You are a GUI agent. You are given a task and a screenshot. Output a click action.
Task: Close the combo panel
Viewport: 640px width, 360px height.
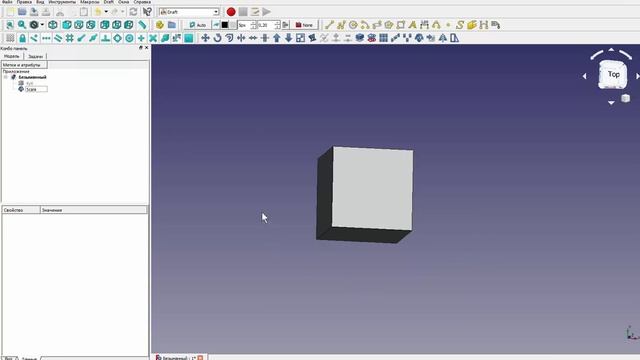(x=147, y=48)
